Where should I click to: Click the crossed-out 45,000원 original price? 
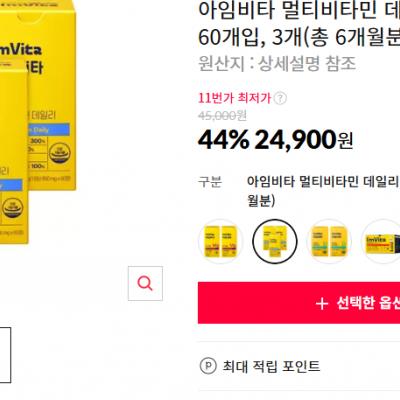coord(222,116)
